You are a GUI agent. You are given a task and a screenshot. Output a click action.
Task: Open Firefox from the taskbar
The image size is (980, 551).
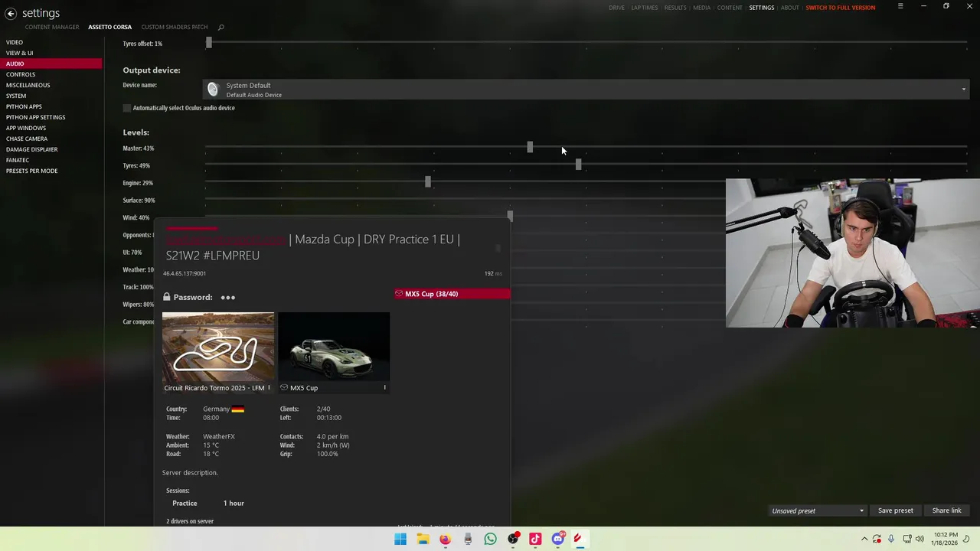445,539
